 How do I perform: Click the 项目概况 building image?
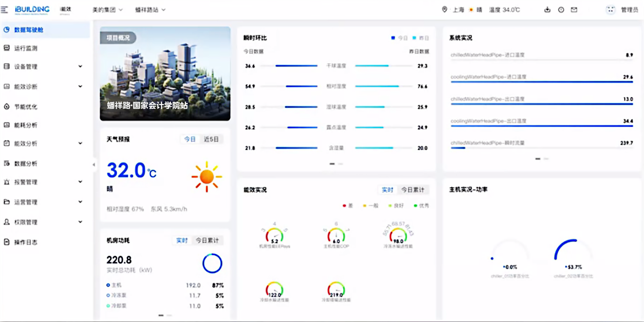click(x=165, y=74)
